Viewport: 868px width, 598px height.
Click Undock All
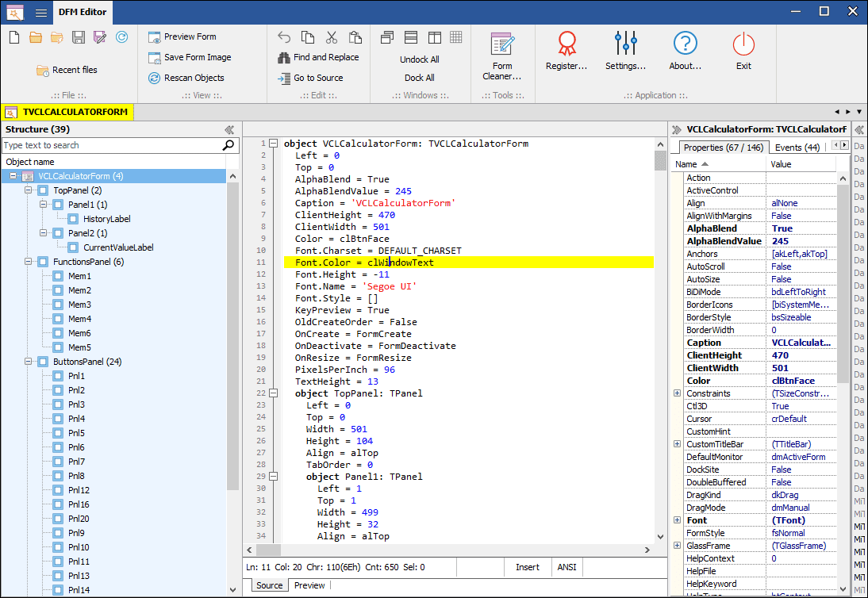[420, 59]
